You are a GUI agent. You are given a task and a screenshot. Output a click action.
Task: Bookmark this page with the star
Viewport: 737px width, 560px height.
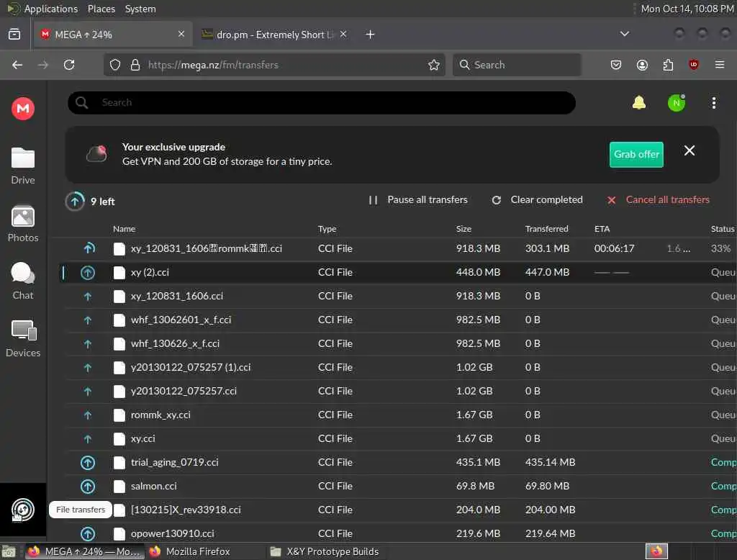pos(433,65)
